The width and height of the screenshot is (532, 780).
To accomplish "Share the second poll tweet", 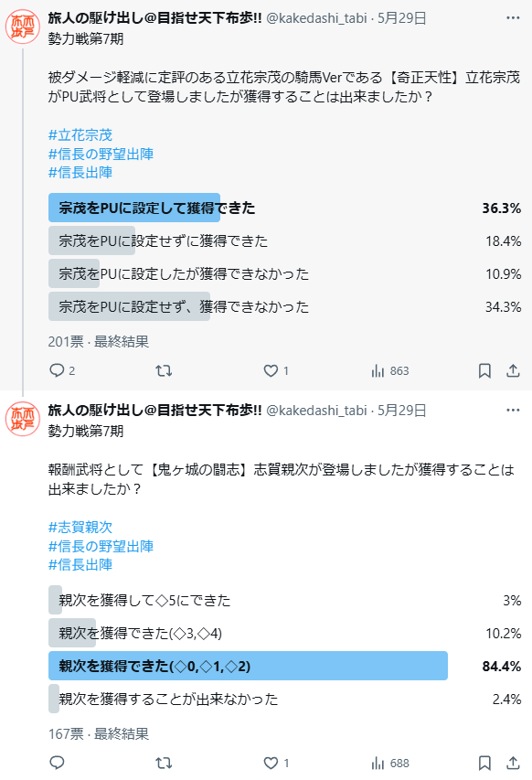I will pyautogui.click(x=513, y=763).
